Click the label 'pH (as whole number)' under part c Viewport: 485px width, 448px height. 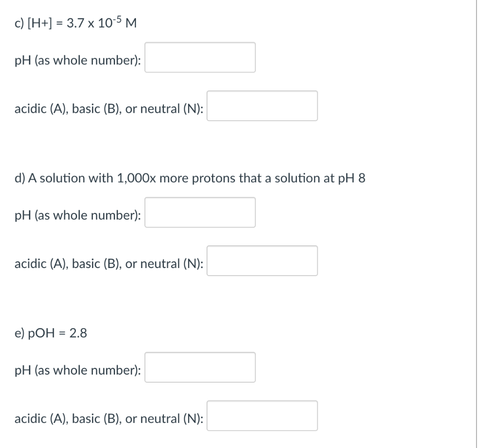pyautogui.click(x=77, y=60)
